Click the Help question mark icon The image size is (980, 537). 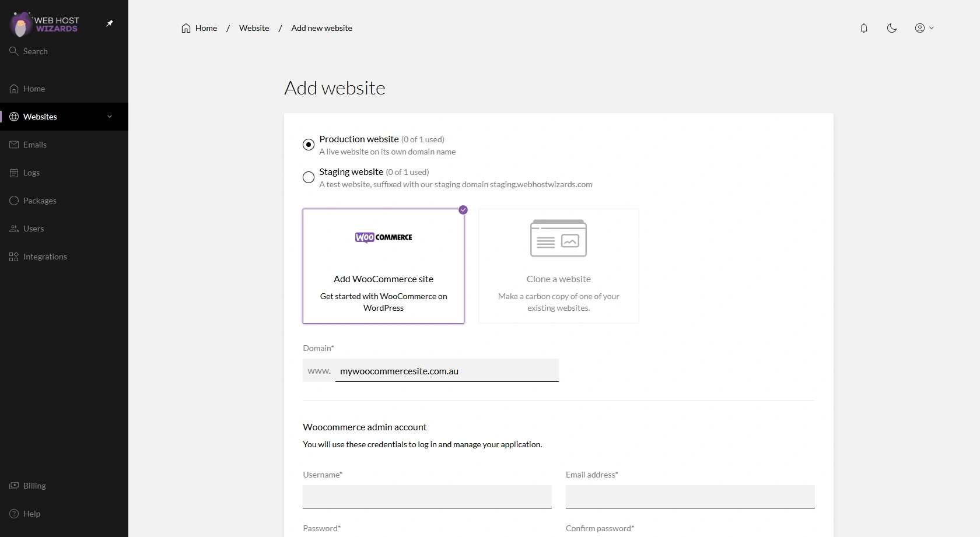(14, 514)
